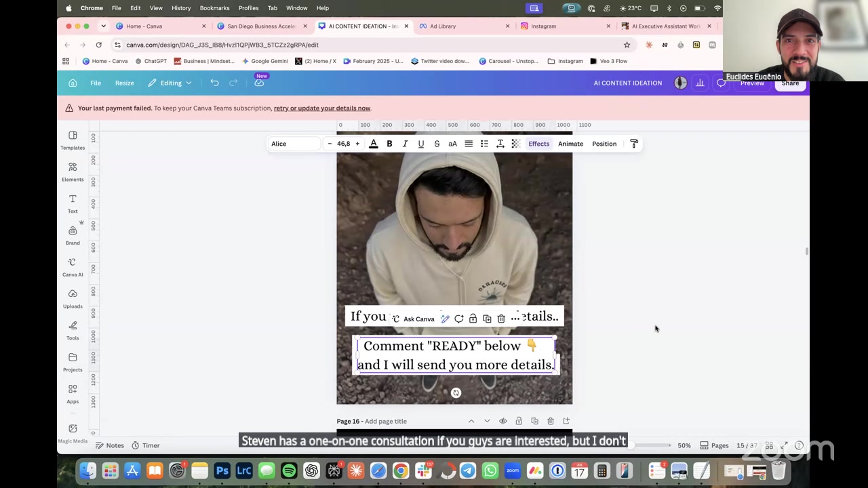Open the Profiles menu in menu bar
Image resolution: width=868 pixels, height=488 pixels.
coord(248,8)
